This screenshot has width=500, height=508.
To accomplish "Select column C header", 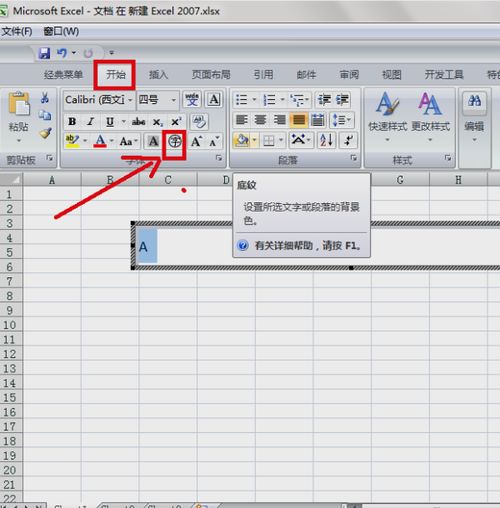I will (168, 180).
